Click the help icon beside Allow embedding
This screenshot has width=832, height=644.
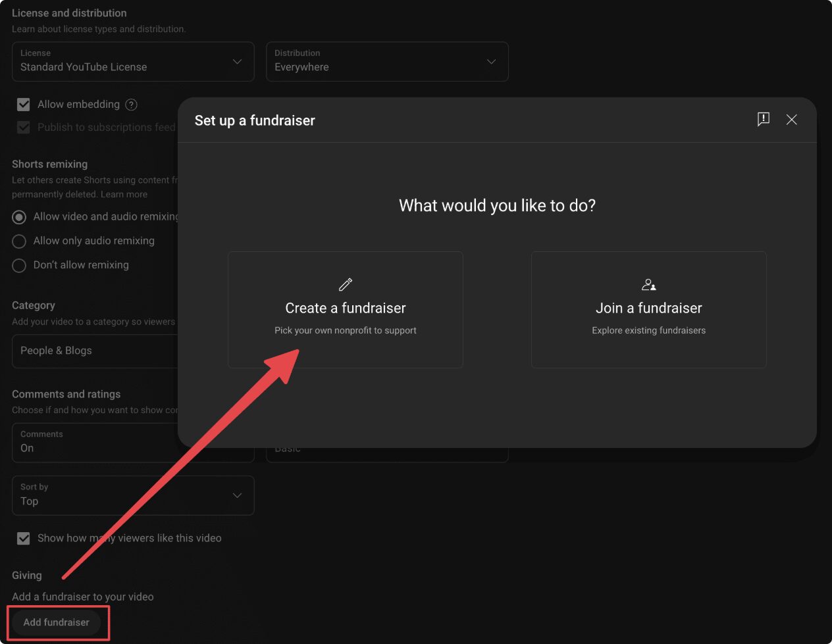point(131,105)
